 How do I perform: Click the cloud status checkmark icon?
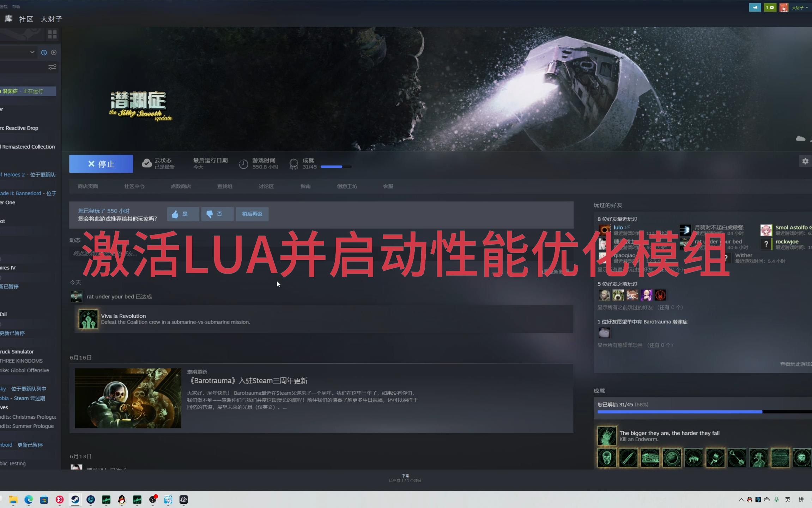pos(147,163)
